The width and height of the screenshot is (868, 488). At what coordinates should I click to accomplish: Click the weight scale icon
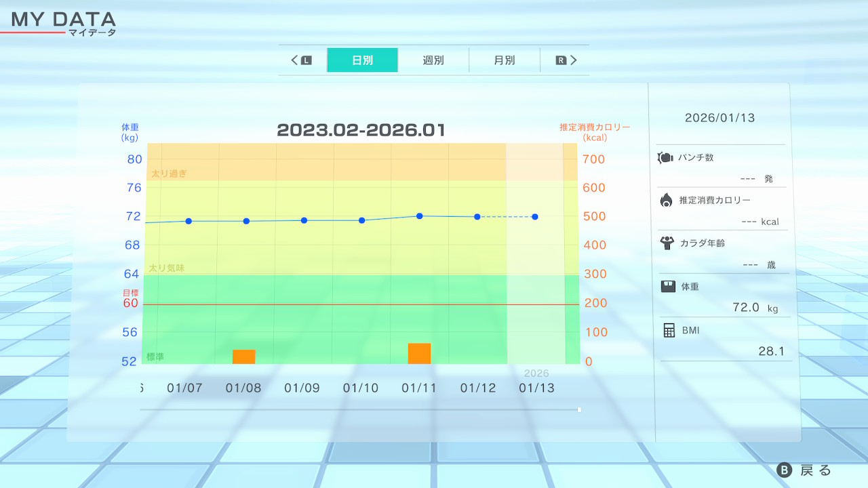click(x=668, y=286)
